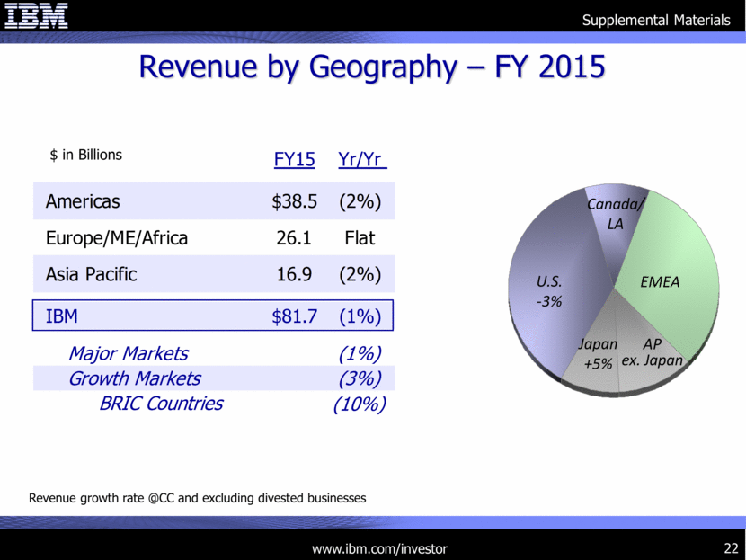Click the revenue growth rate footnote text
The height and width of the screenshot is (560, 746).
(x=198, y=498)
